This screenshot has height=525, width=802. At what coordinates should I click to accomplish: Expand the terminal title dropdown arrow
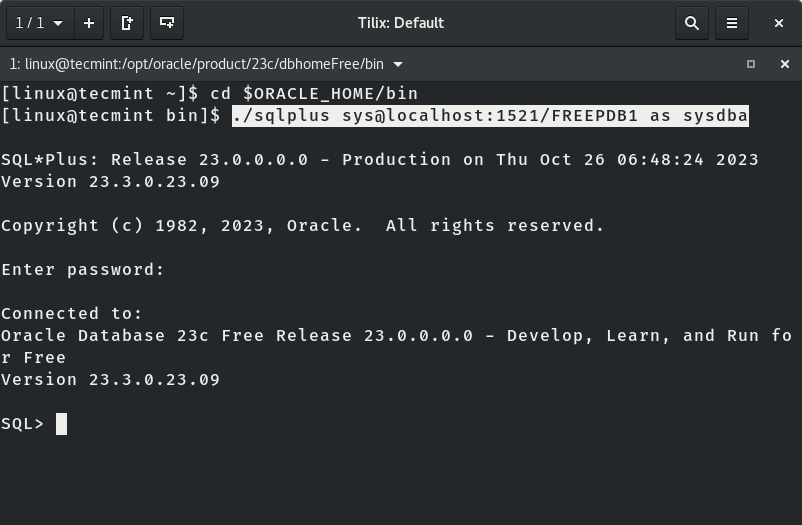pos(399,64)
